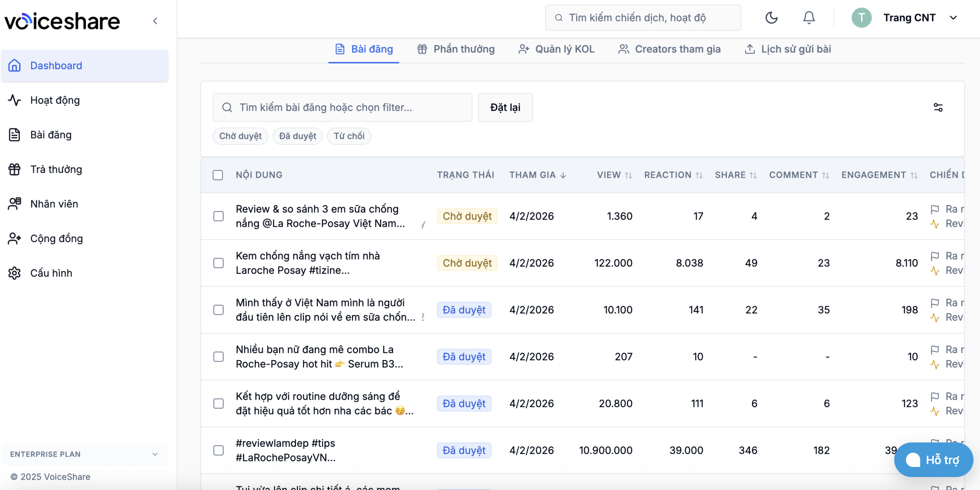980x490 pixels.
Task: Switch to Lịch sử gửi bài tab
Action: 787,49
